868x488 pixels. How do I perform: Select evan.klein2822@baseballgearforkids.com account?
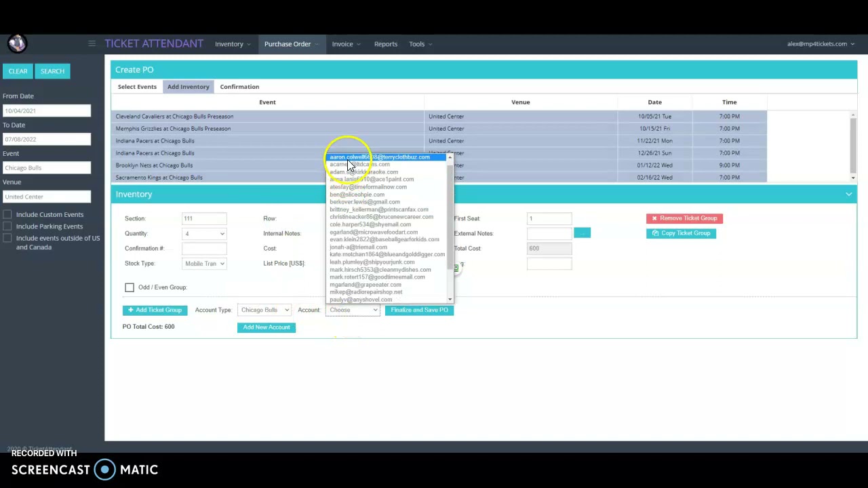click(384, 239)
